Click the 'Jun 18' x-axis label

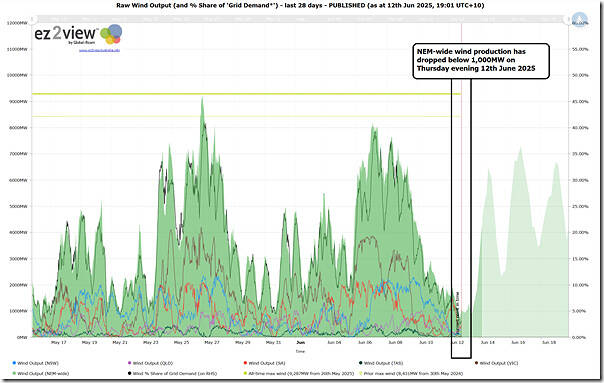(x=549, y=342)
